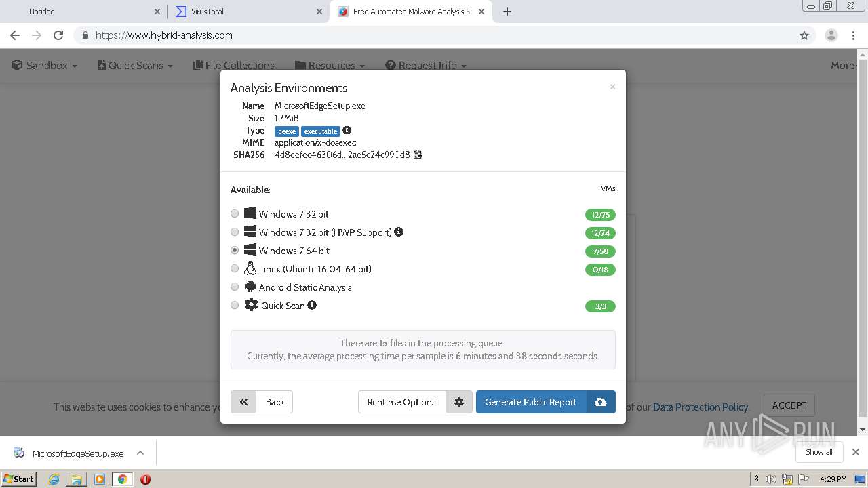Click the info icon beside Quick Scan
The width and height of the screenshot is (868, 488).
coord(312,305)
